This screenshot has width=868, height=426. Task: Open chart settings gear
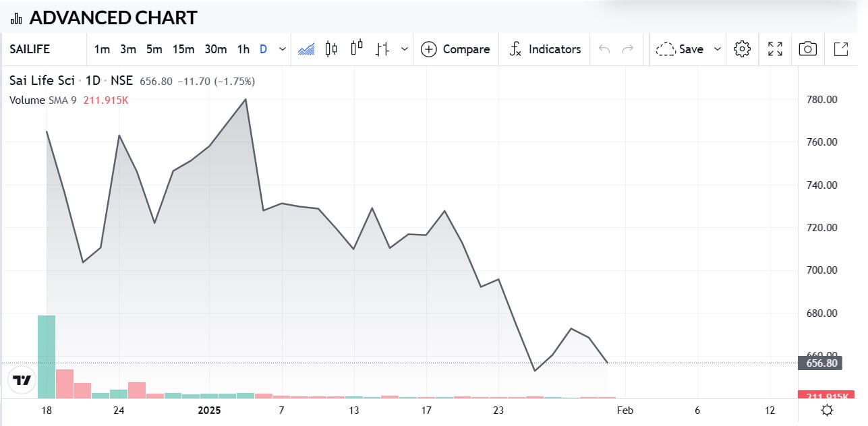tap(742, 49)
